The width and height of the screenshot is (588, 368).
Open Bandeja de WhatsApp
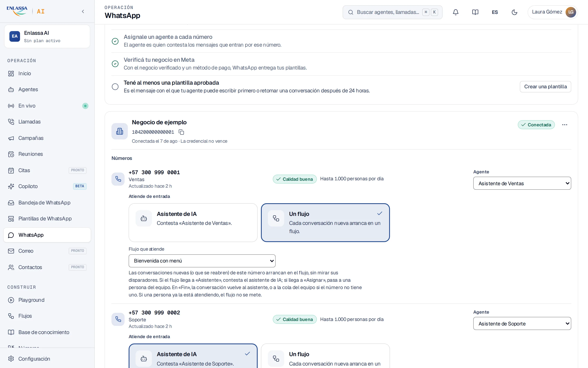point(47,202)
